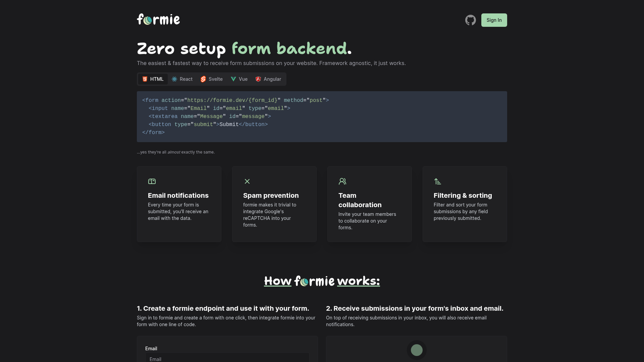Image resolution: width=644 pixels, height=362 pixels.
Task: Open the GitHub repository icon
Action: point(470,20)
